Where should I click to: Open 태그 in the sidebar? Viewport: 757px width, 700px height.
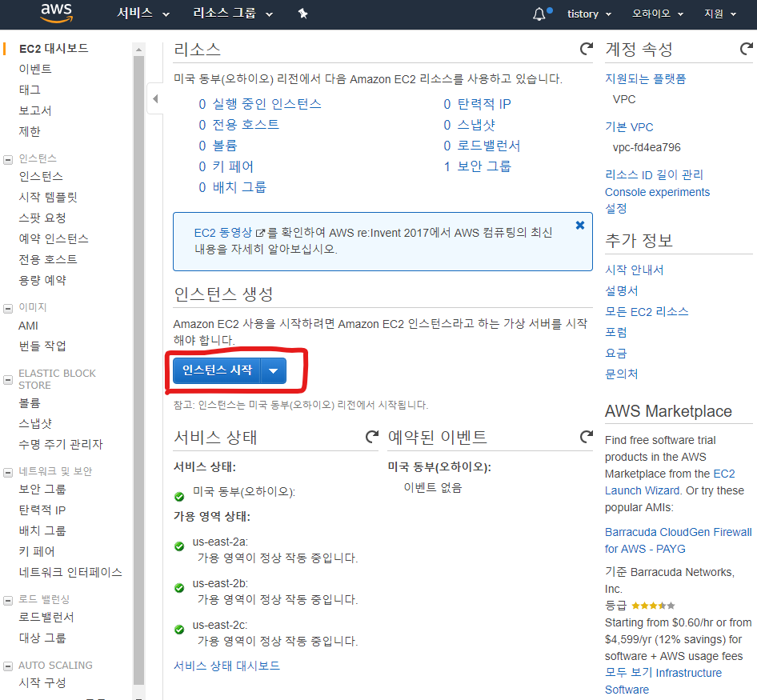(30, 90)
